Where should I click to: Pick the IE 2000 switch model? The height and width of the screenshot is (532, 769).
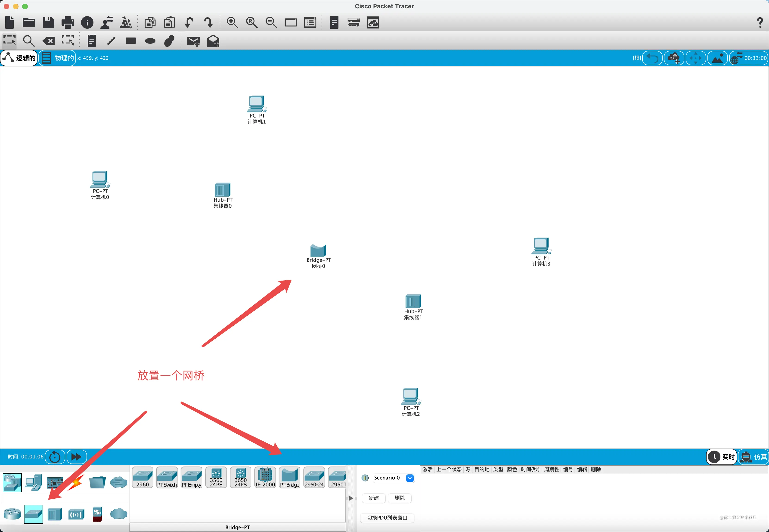(x=265, y=477)
